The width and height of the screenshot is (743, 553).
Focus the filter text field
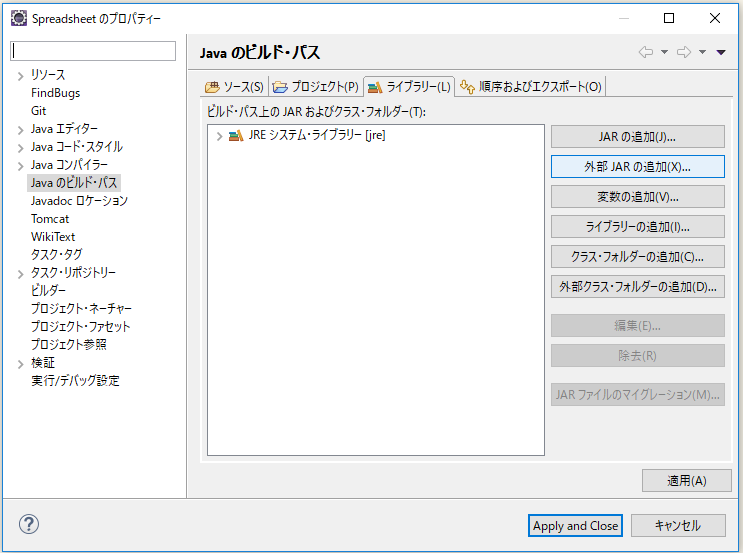pos(93,51)
